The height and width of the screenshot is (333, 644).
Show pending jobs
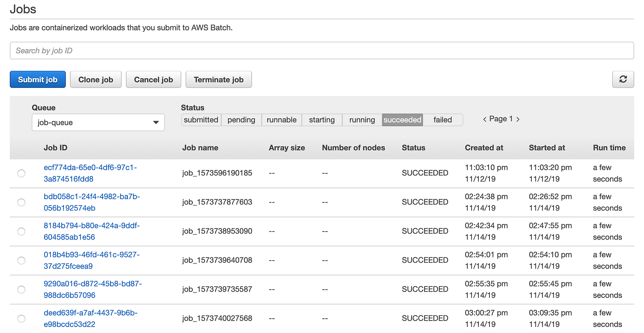click(241, 120)
